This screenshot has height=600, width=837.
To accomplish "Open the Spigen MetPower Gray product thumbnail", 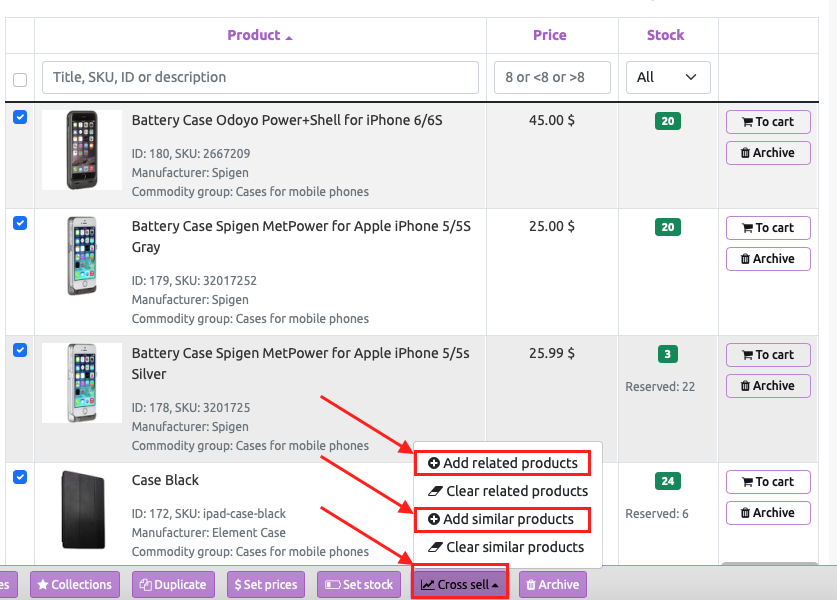I will point(82,256).
